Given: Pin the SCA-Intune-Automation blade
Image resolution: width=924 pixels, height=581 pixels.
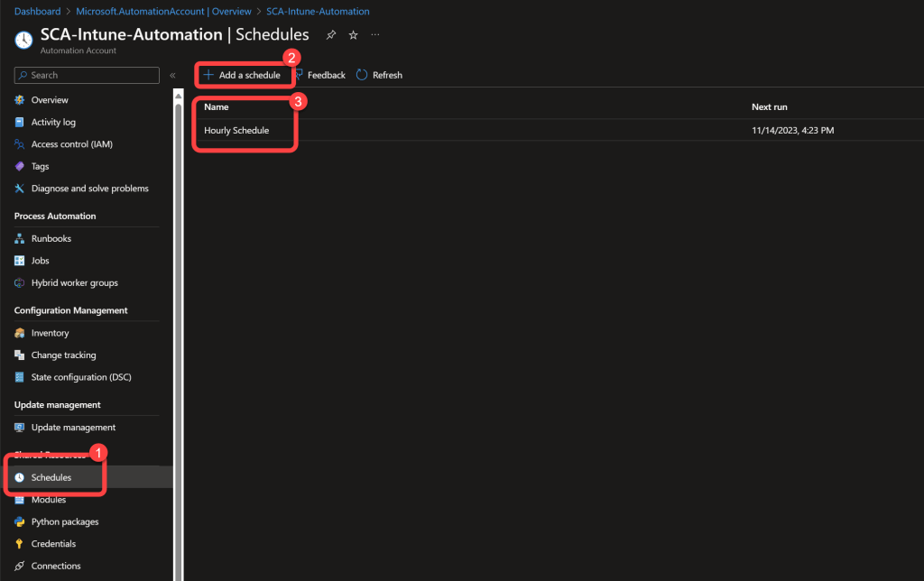Looking at the screenshot, I should click(x=331, y=35).
